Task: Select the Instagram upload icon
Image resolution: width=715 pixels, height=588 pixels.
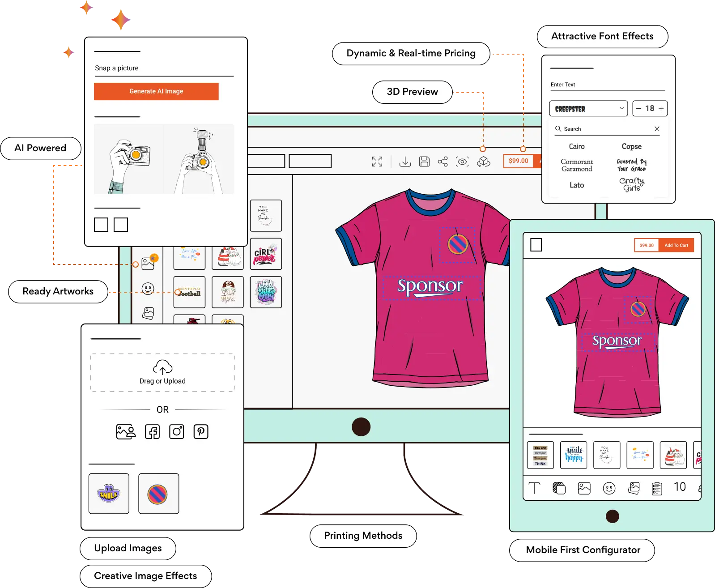Action: [176, 432]
